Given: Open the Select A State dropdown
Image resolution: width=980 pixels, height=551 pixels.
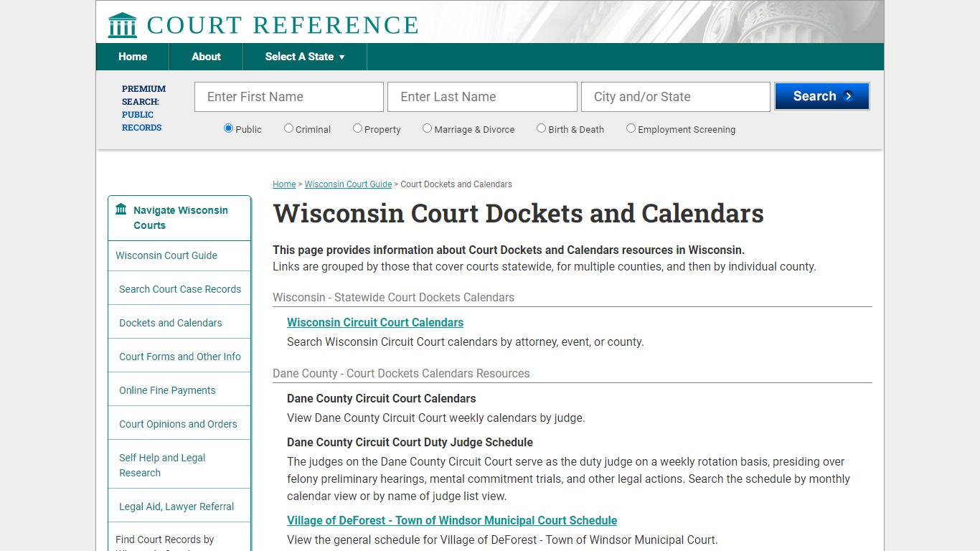Looking at the screenshot, I should 305,57.
